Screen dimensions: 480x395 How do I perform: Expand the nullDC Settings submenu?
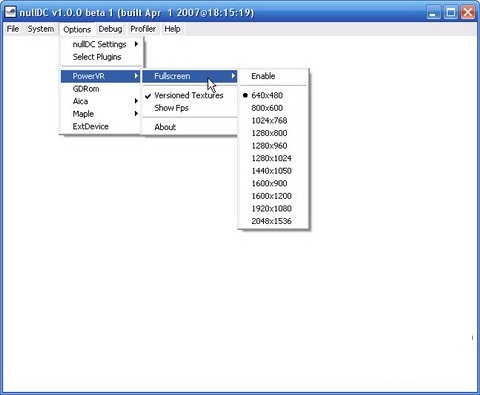coord(101,44)
